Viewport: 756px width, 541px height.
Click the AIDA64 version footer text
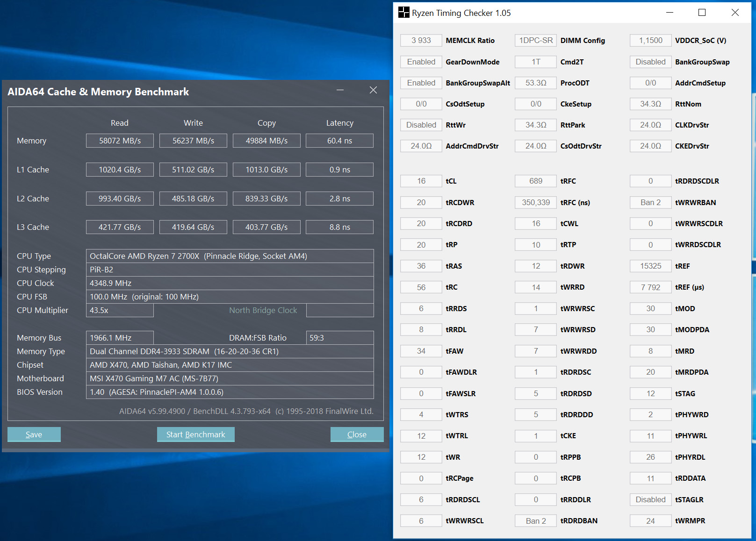(246, 411)
